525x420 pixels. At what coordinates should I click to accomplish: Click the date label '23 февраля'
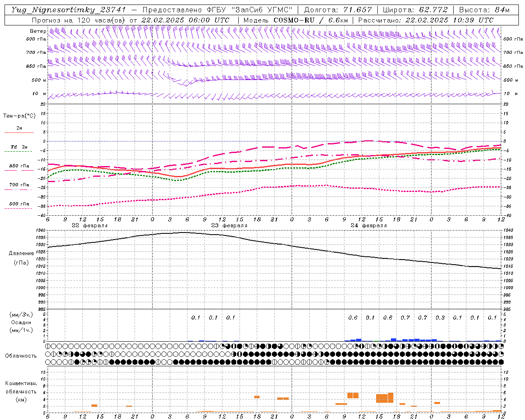pos(229,226)
